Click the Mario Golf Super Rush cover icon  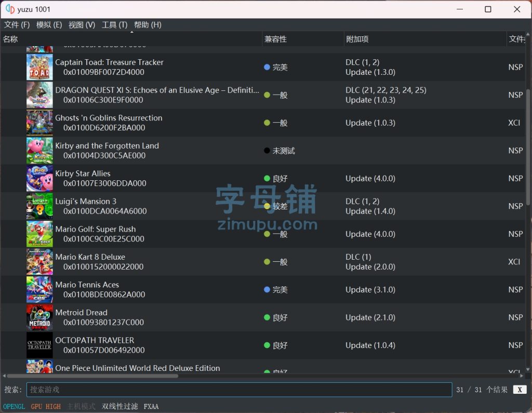tap(39, 234)
